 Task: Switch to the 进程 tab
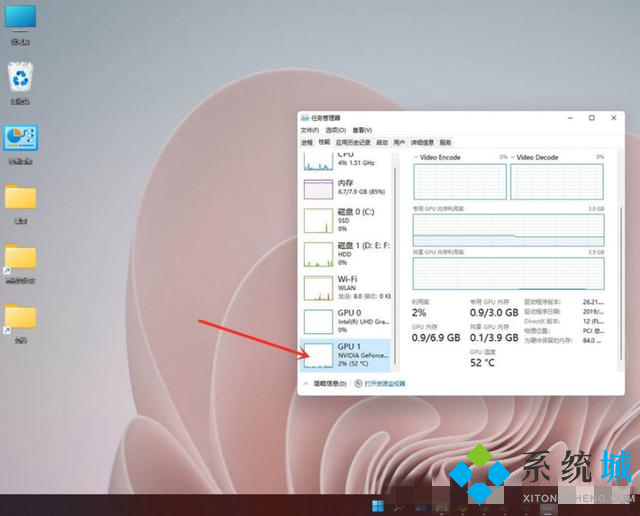[x=307, y=142]
